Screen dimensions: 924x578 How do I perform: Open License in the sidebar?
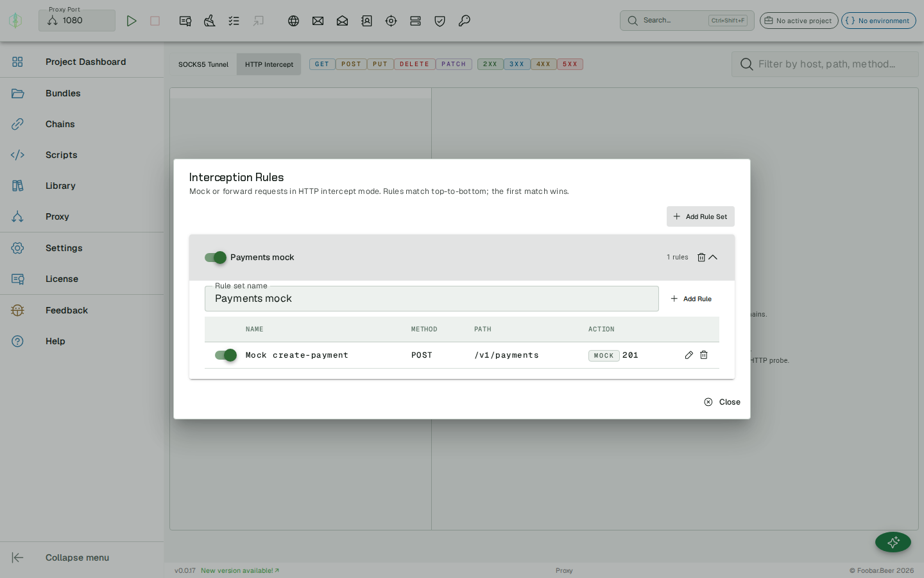[x=82, y=279]
